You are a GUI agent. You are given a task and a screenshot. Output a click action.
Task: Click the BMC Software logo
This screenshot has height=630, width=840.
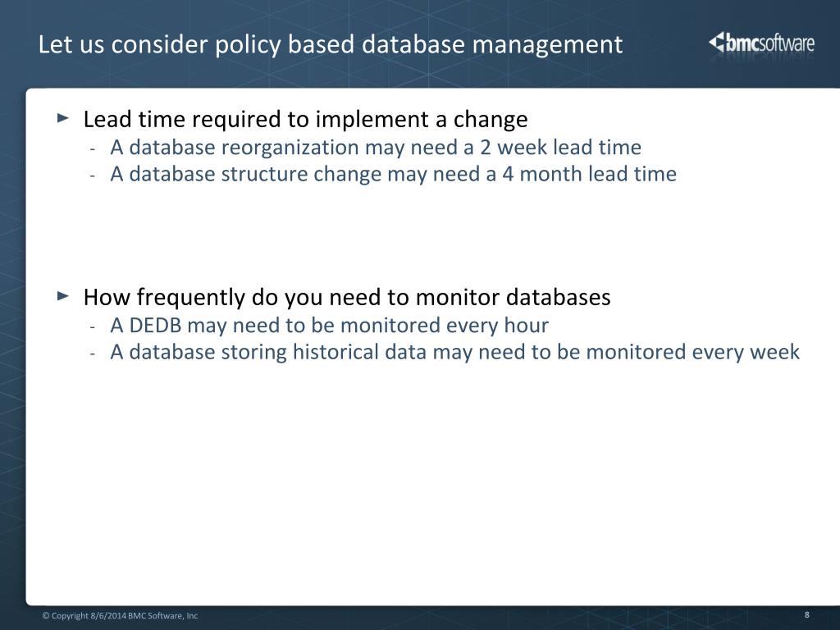(761, 43)
